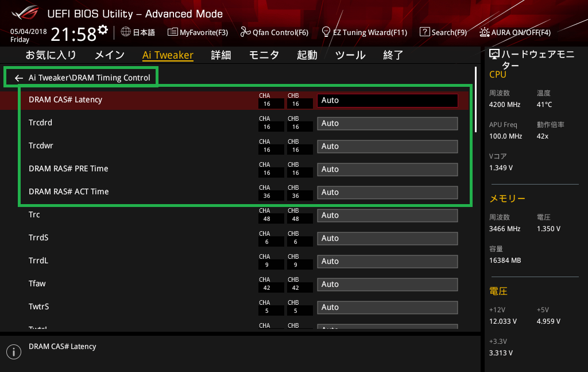The height and width of the screenshot is (372, 588).
Task: Select the DRAM RAS# ACT Time label
Action: click(69, 191)
